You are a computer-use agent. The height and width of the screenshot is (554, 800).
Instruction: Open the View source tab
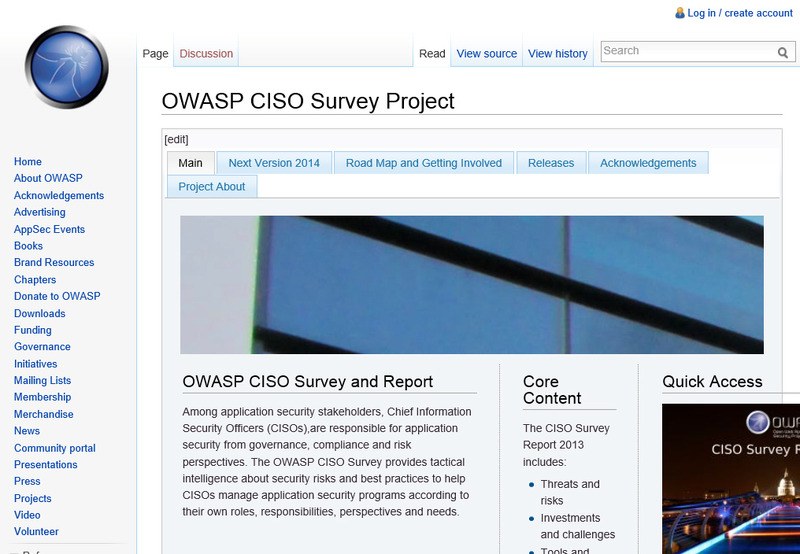point(487,54)
